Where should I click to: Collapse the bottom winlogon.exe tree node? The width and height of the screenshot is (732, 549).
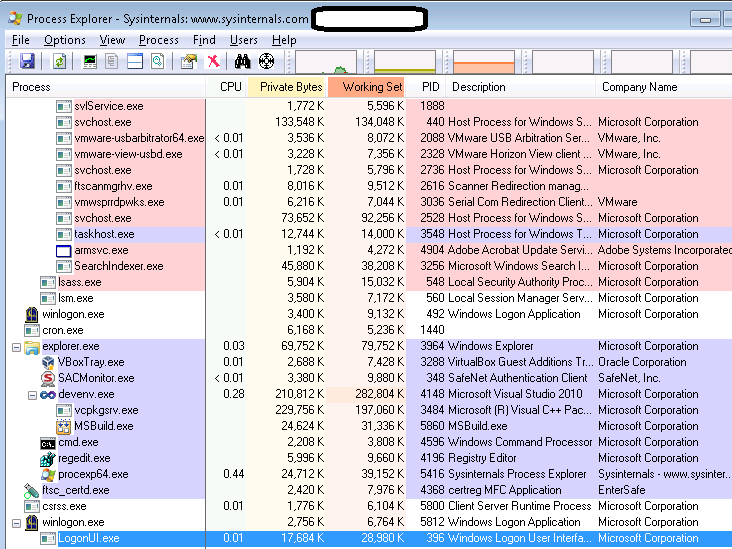pyautogui.click(x=16, y=522)
